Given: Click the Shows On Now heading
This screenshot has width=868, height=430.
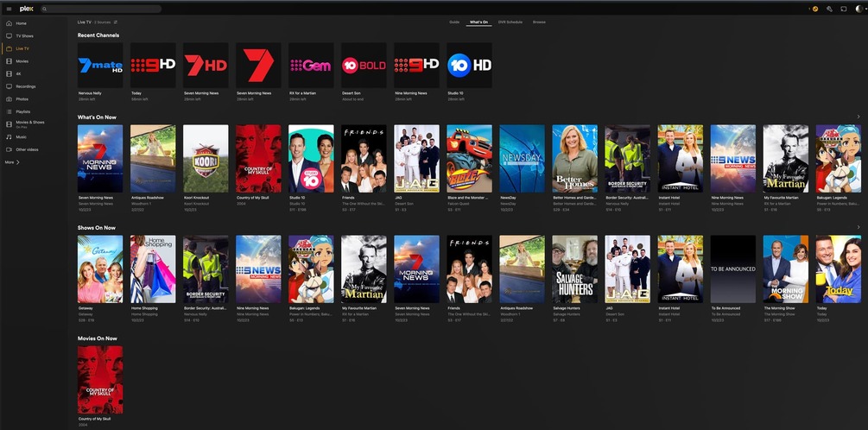Looking at the screenshot, I should point(97,227).
